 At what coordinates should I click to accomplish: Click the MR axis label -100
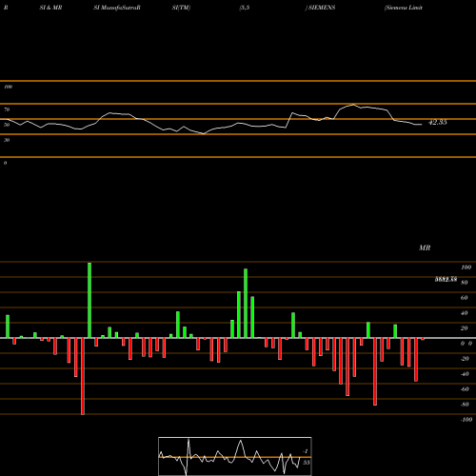(466, 420)
